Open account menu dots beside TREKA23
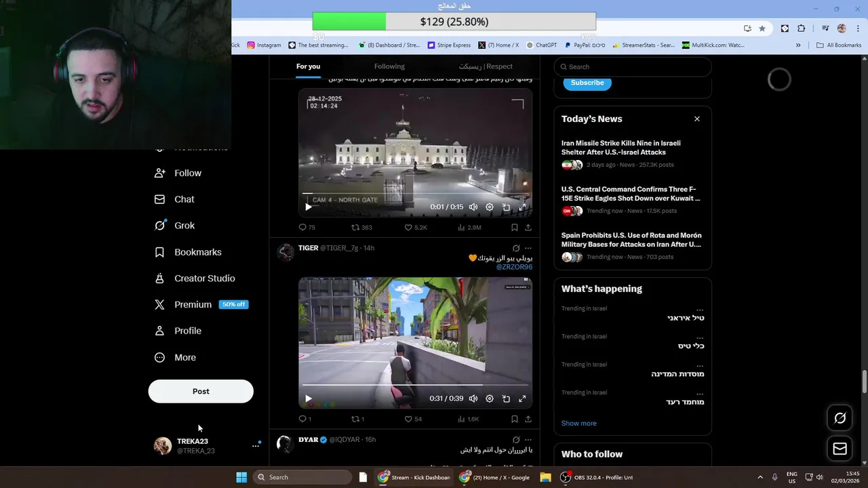 [256, 445]
